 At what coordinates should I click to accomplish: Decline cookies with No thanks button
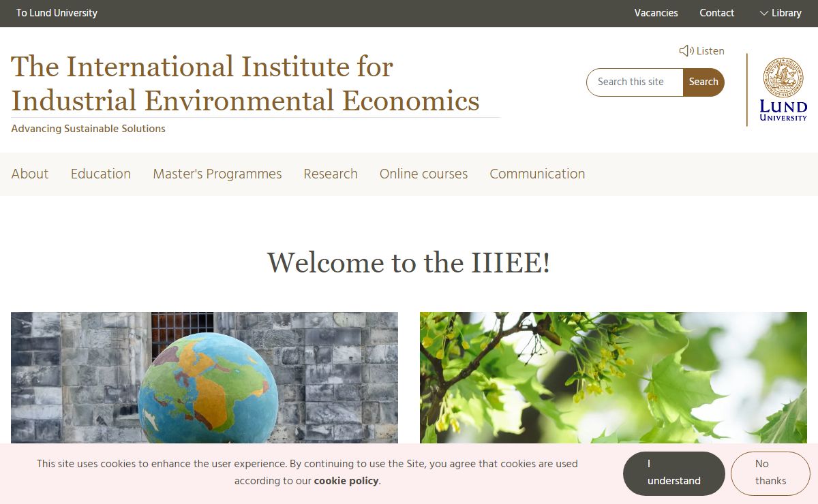coord(770,473)
